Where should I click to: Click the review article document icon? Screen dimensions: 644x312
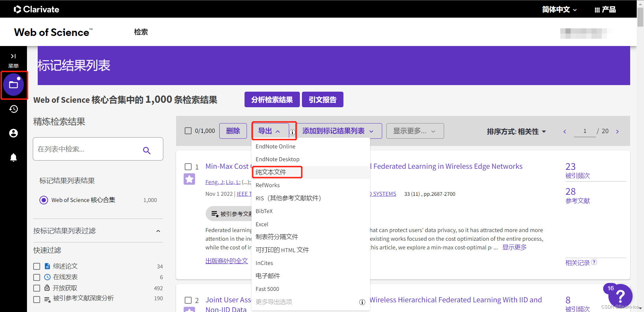[47, 266]
